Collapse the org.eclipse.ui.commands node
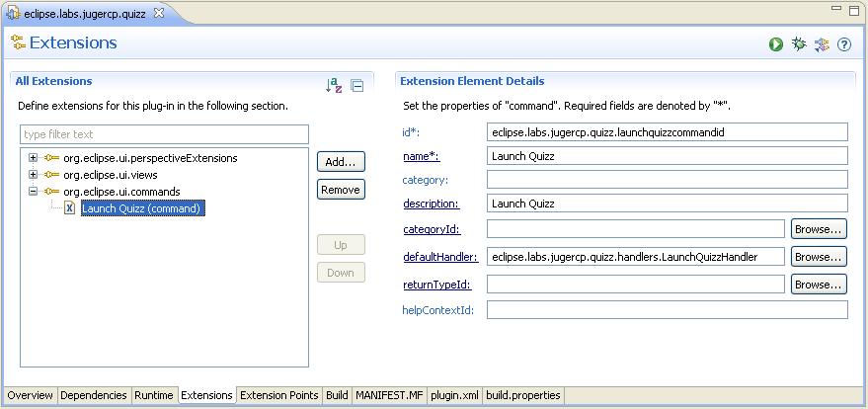The image size is (868, 409). [x=34, y=192]
